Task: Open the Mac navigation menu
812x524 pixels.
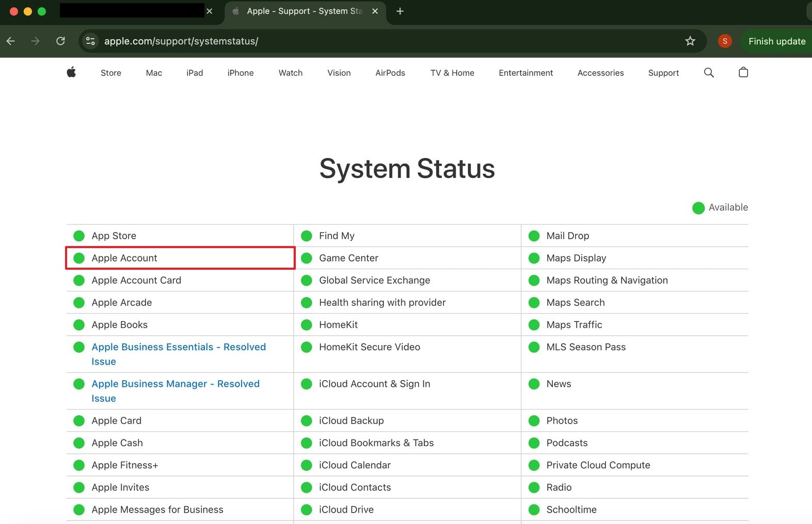Action: [154, 73]
